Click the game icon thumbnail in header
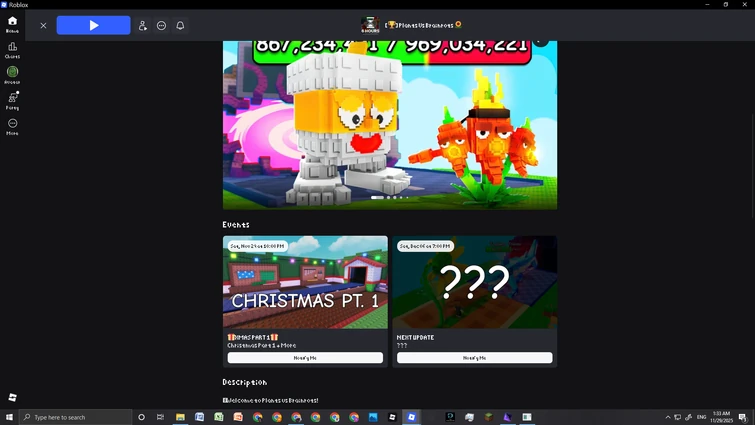The image size is (755, 425). coord(370,25)
